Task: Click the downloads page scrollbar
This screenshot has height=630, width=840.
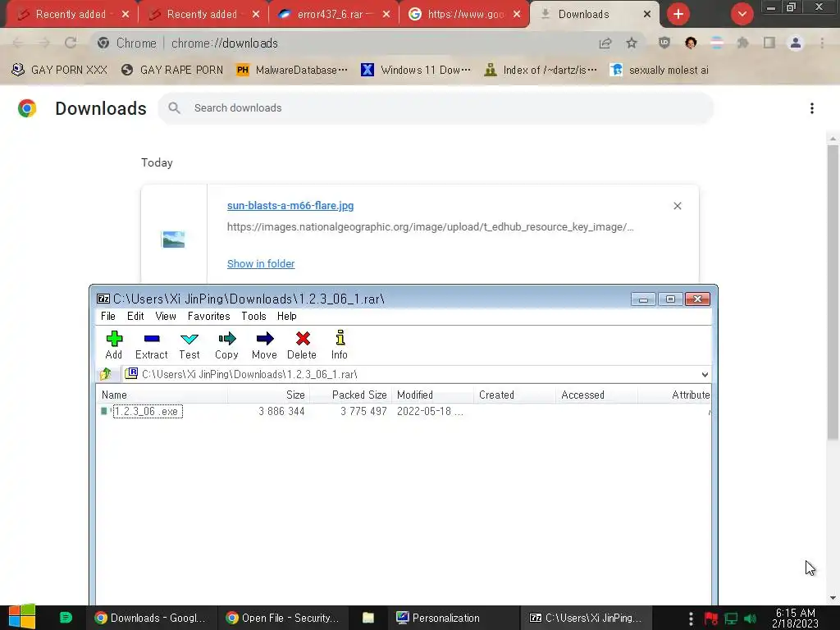Action: [x=833, y=293]
